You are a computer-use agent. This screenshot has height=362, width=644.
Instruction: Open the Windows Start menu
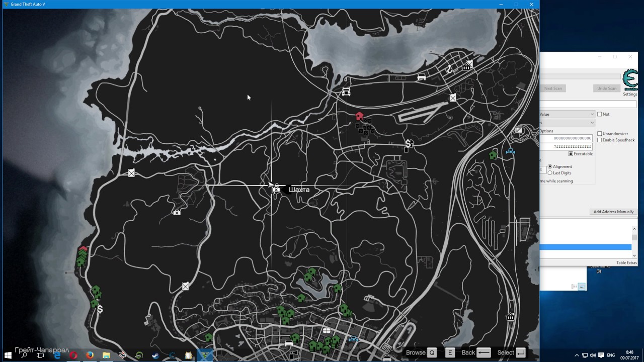pyautogui.click(x=8, y=355)
